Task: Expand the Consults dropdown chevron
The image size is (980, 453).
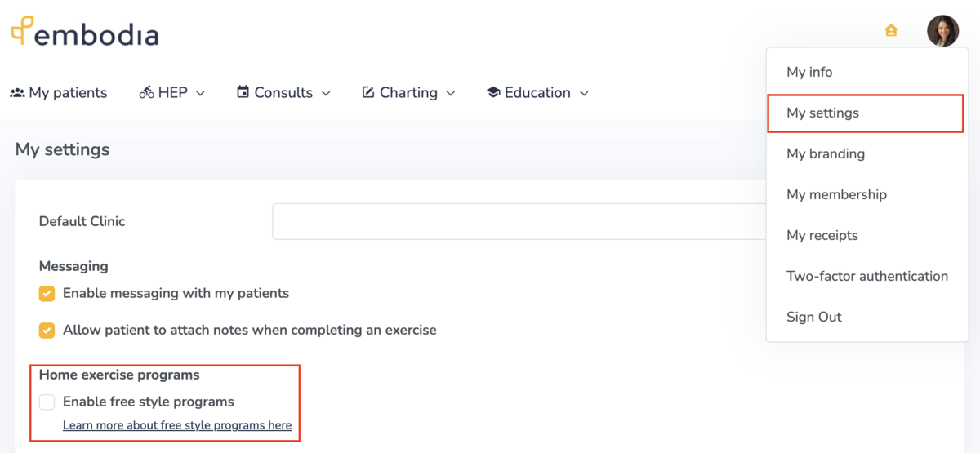Action: pyautogui.click(x=326, y=94)
